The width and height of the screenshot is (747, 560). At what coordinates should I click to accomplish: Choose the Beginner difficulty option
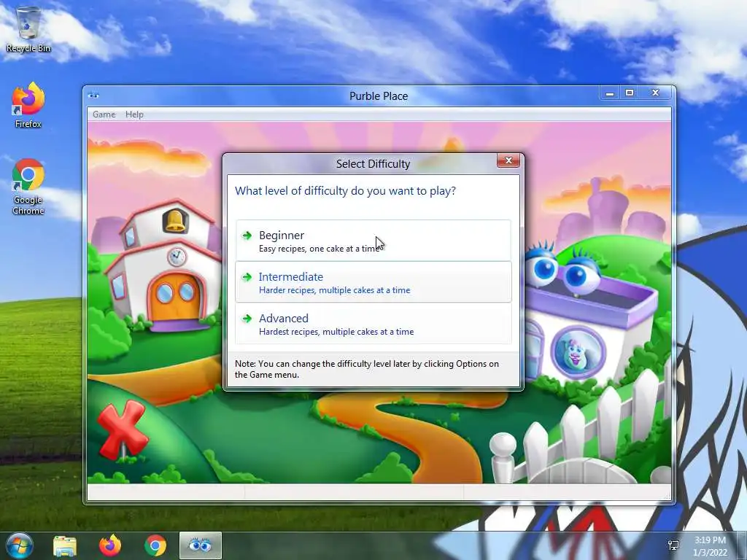coord(373,241)
